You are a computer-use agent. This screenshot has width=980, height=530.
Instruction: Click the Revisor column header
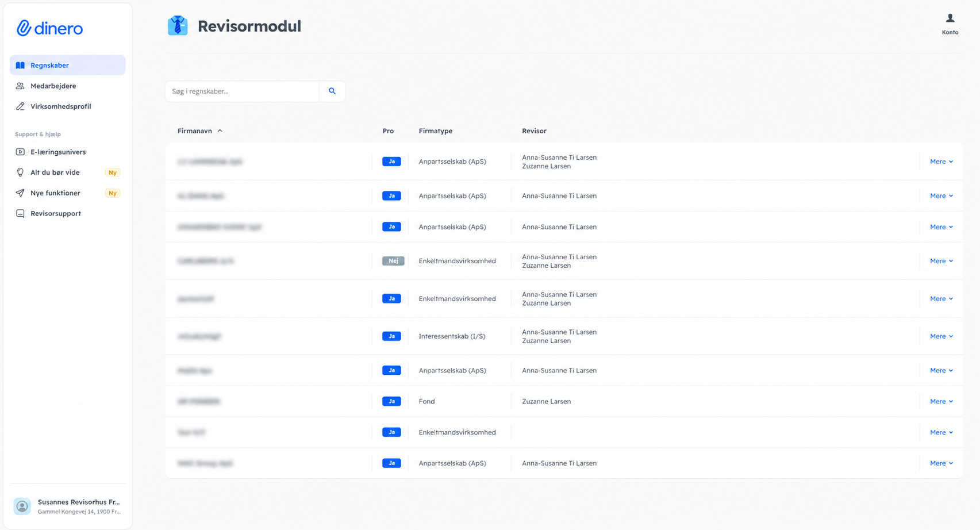pyautogui.click(x=534, y=131)
